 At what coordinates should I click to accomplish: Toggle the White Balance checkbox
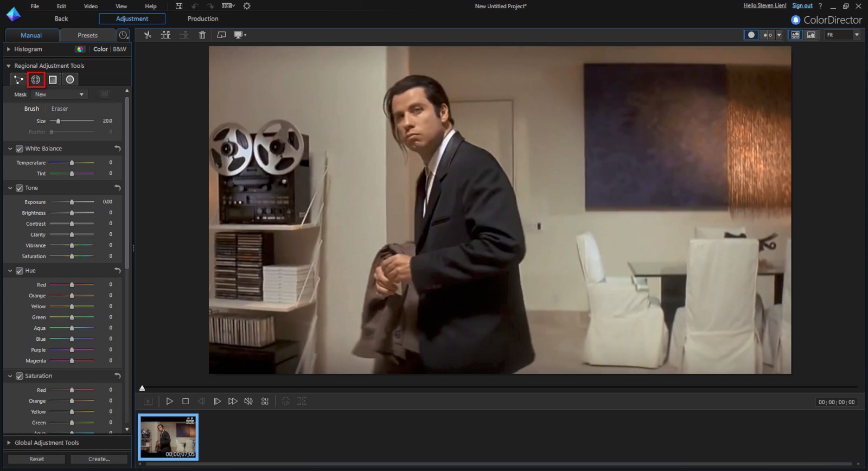[x=20, y=149]
